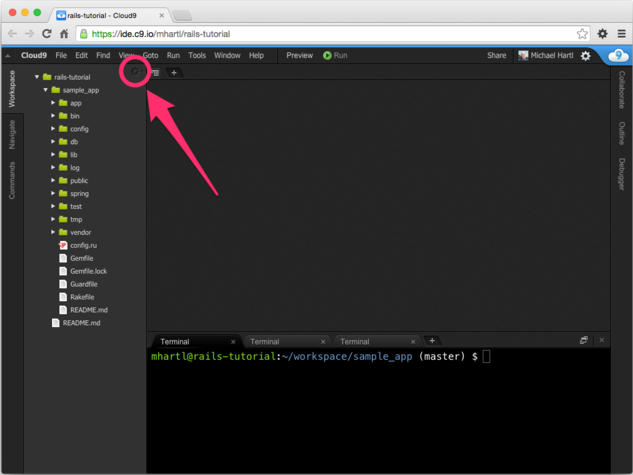Screen dimensions: 633x475
Task: Expand the config folder
Action: 53,129
